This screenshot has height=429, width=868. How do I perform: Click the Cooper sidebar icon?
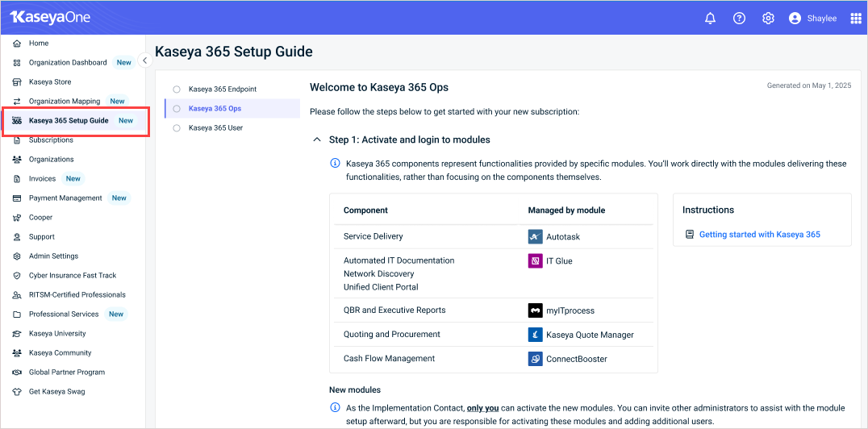coord(17,218)
